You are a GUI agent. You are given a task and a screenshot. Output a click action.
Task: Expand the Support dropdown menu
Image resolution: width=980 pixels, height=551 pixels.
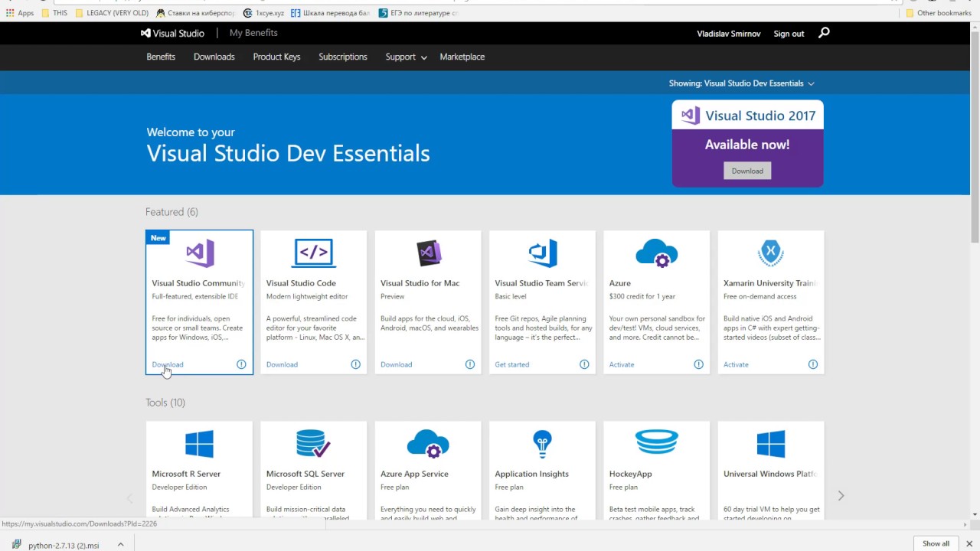coord(406,57)
